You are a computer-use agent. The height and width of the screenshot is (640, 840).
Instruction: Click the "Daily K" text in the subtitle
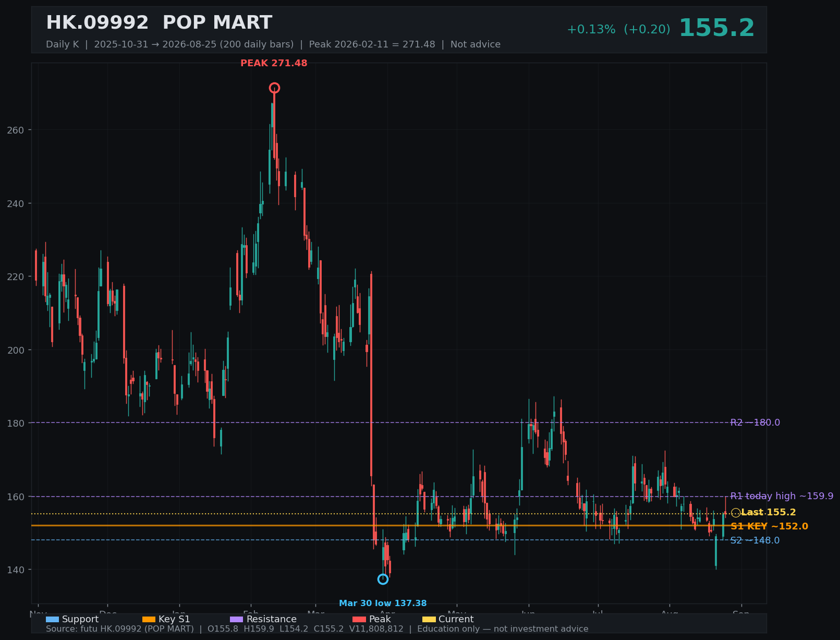coord(63,44)
